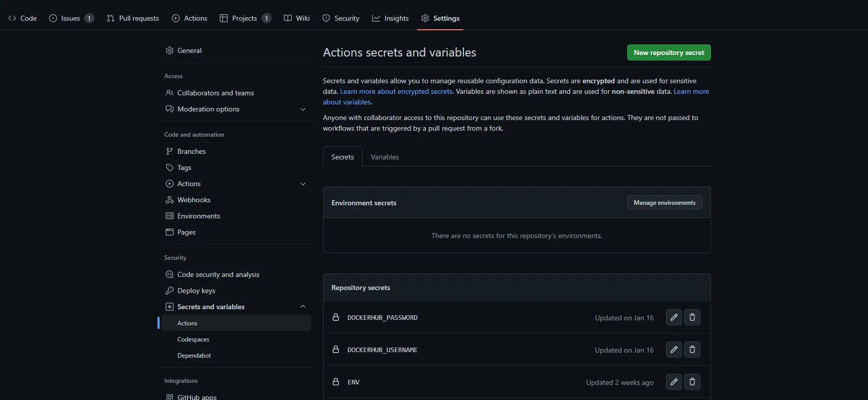Select Dependabot under Secrets and variables
Viewport: 868px width, 400px height.
[194, 356]
